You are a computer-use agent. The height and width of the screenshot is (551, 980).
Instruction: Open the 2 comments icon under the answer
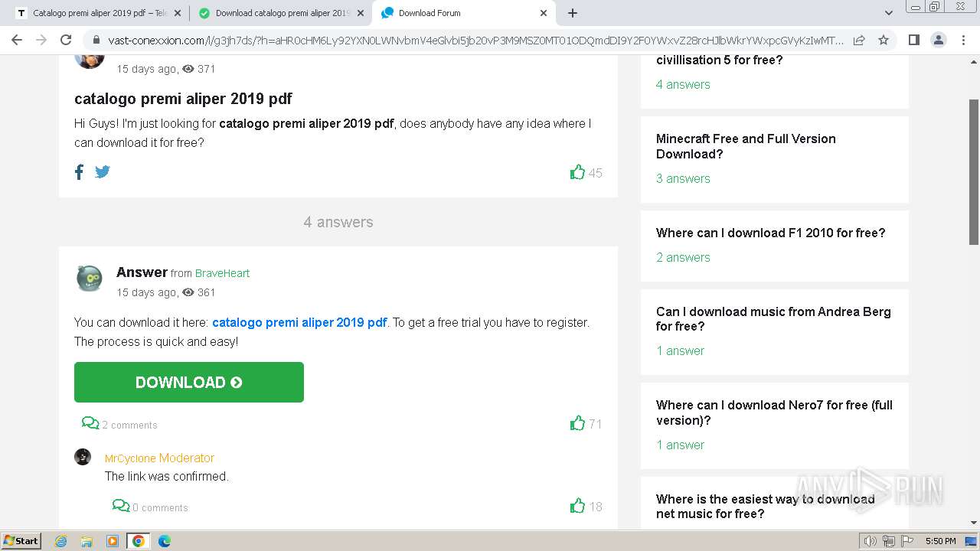(90, 423)
